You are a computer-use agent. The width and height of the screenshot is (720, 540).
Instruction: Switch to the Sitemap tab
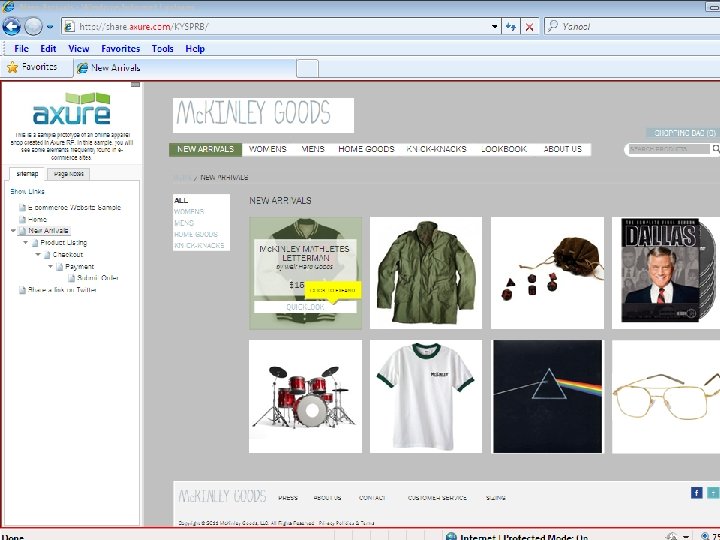[27, 174]
